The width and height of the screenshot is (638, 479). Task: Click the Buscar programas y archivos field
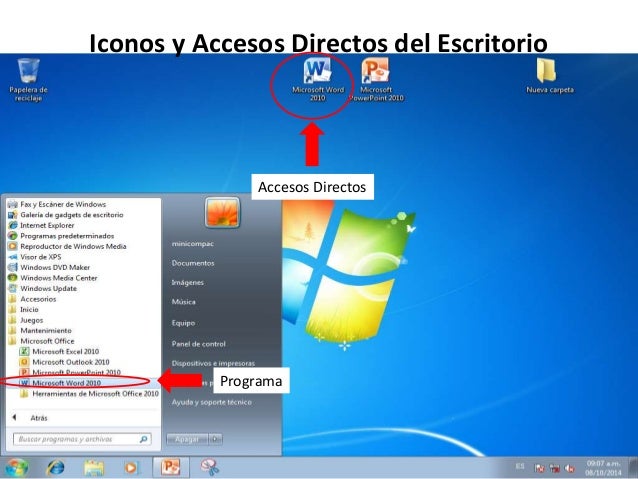point(82,439)
